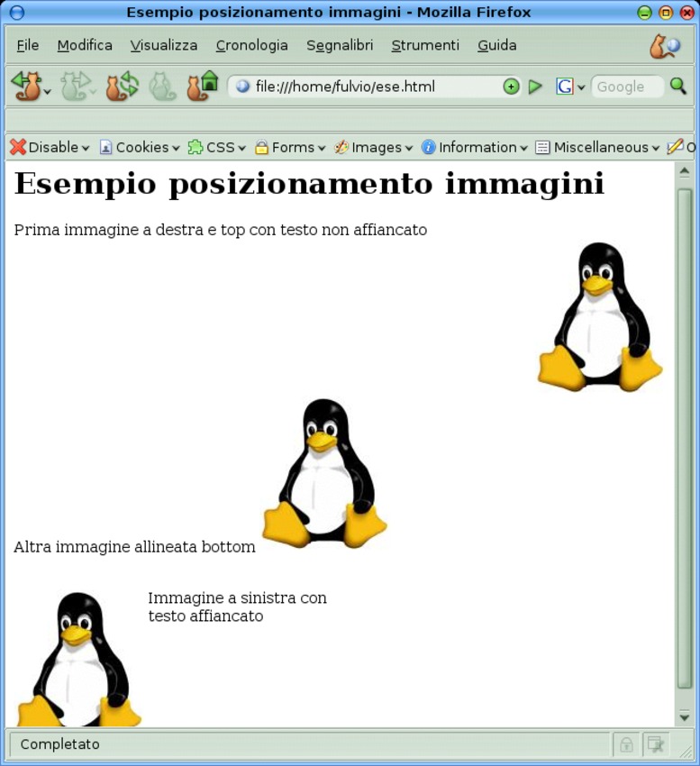The image size is (700, 766).
Task: Click the center Tux penguin image
Action: coord(325,473)
